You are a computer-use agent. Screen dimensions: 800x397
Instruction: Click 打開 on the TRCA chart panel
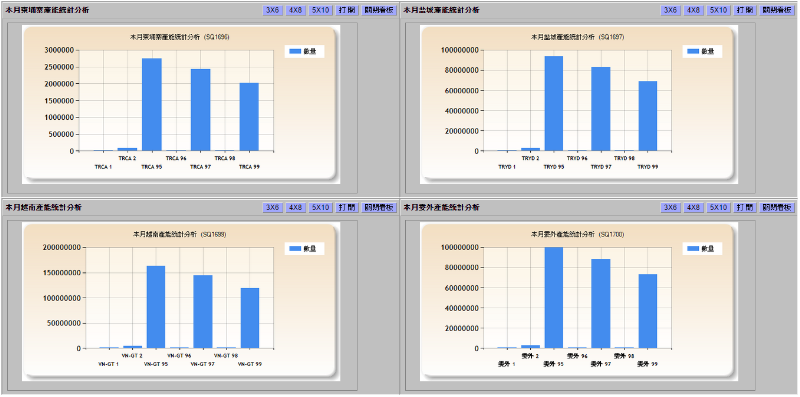(x=347, y=10)
